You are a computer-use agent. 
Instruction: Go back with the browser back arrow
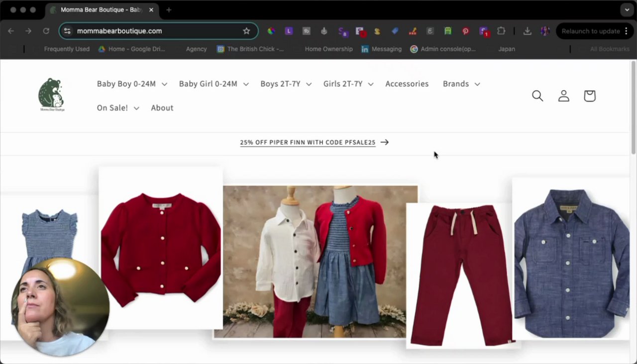point(11,31)
